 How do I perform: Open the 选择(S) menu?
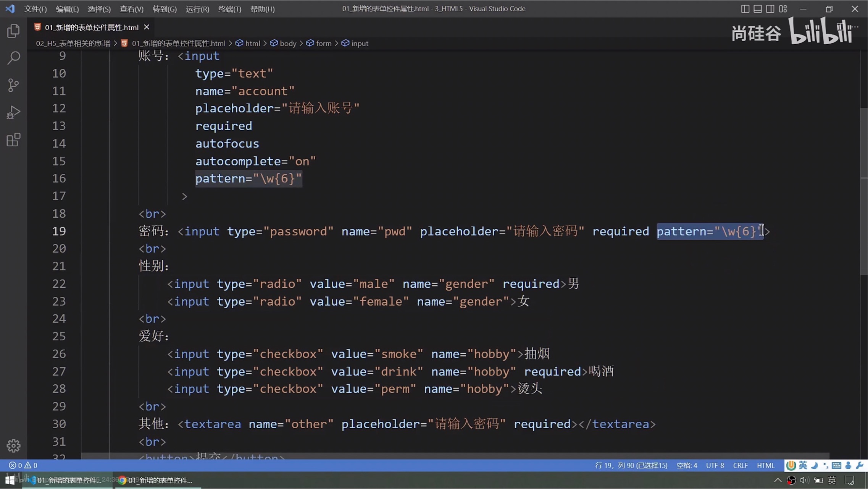tap(99, 9)
